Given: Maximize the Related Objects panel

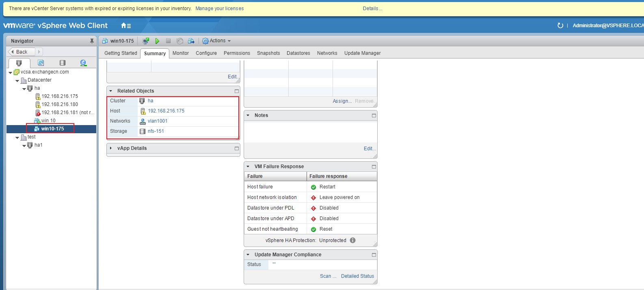Looking at the screenshot, I should (237, 91).
